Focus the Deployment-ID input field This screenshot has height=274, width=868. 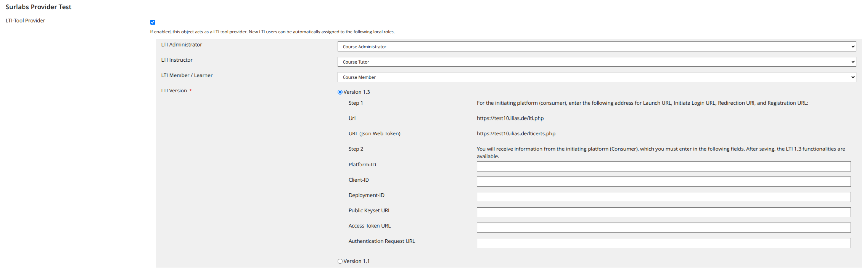pos(663,197)
